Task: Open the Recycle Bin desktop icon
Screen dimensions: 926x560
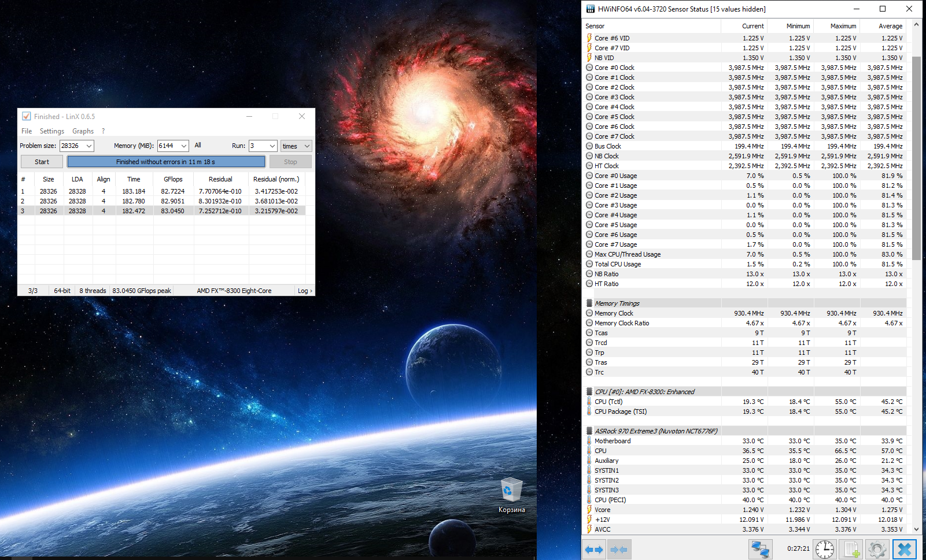Action: (x=511, y=495)
